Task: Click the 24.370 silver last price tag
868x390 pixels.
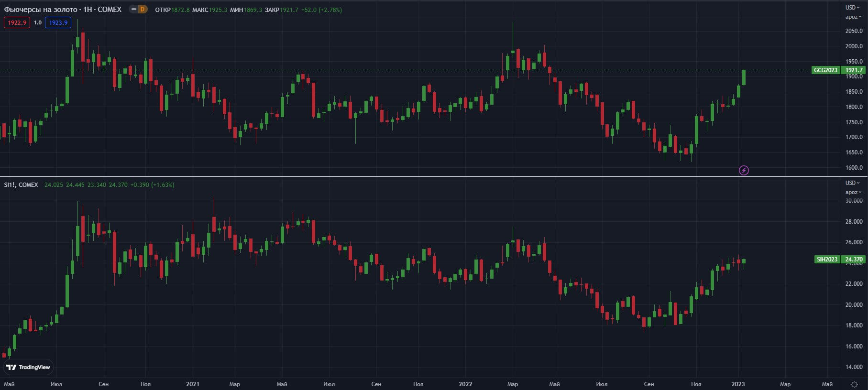Action: (854, 260)
